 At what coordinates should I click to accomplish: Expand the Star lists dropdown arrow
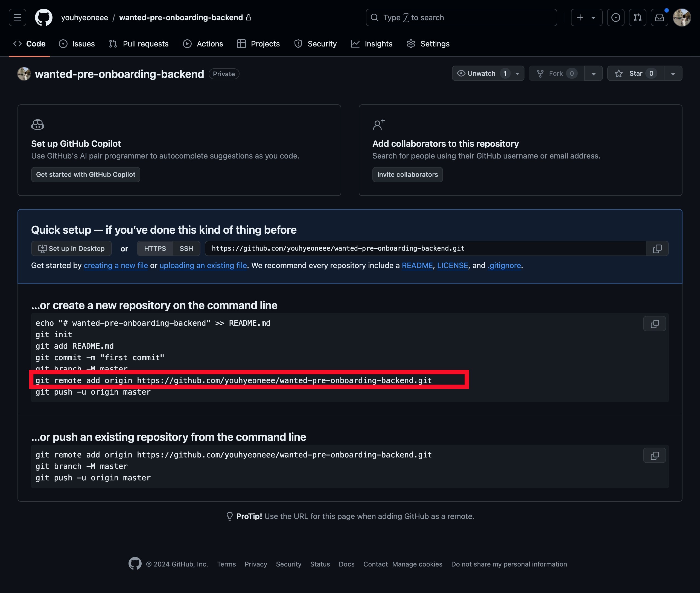point(673,73)
